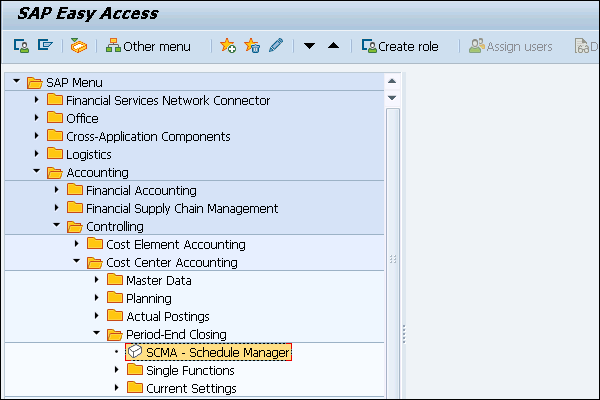This screenshot has width=600, height=400.
Task: Click the Add to Favorites star icon
Action: pyautogui.click(x=228, y=46)
